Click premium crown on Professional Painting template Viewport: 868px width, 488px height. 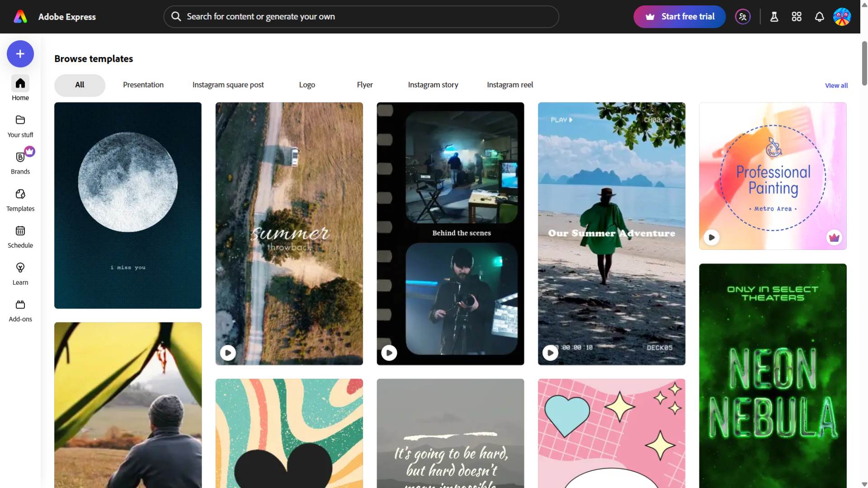pyautogui.click(x=834, y=237)
